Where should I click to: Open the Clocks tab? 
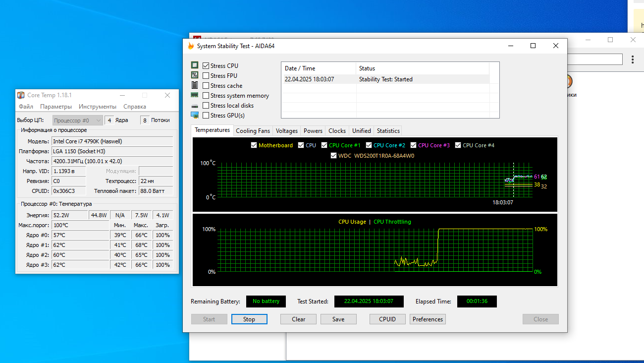tap(337, 131)
